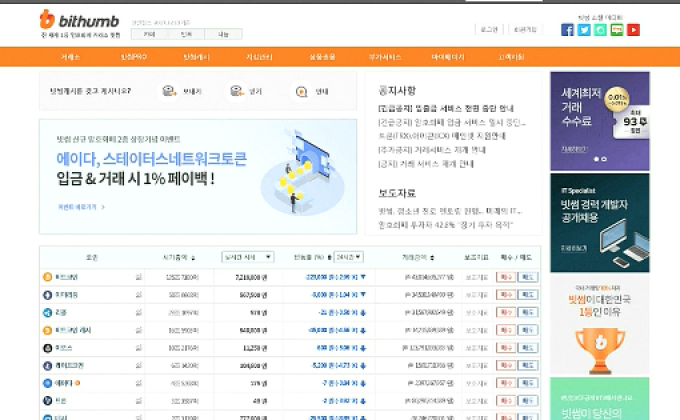Click the 보내기 send cash icon
Viewport: 680px width, 420px height.
(x=169, y=91)
